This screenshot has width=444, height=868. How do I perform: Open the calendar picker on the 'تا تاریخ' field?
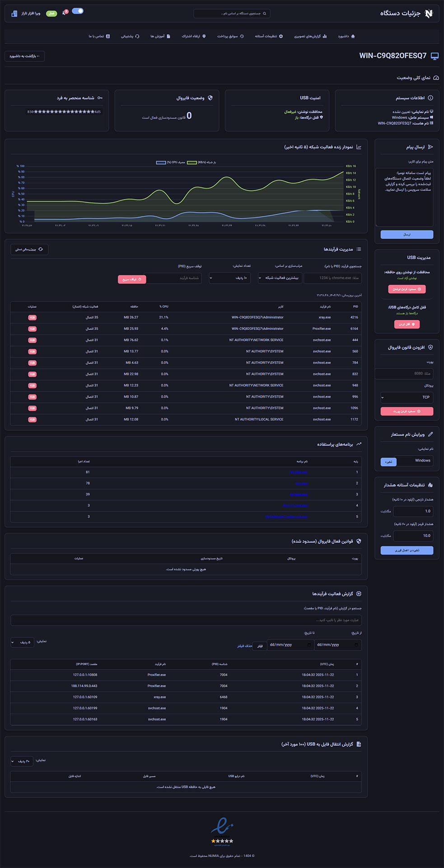point(309,645)
